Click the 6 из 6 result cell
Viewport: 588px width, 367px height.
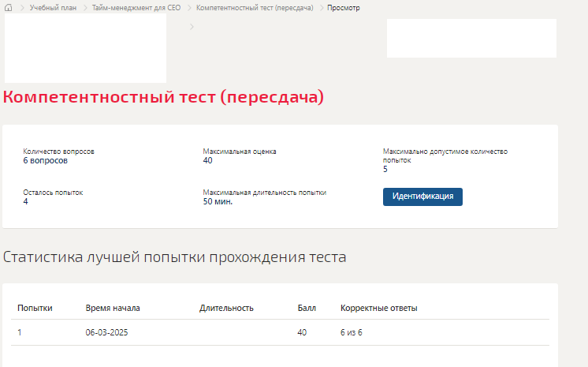point(352,333)
